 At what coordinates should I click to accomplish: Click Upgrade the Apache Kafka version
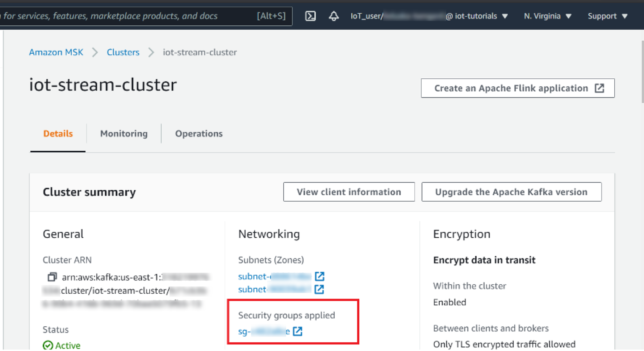pos(511,192)
